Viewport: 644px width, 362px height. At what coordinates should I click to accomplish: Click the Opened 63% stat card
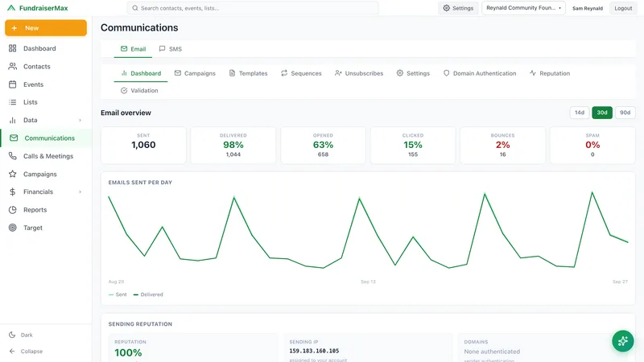[x=323, y=146]
